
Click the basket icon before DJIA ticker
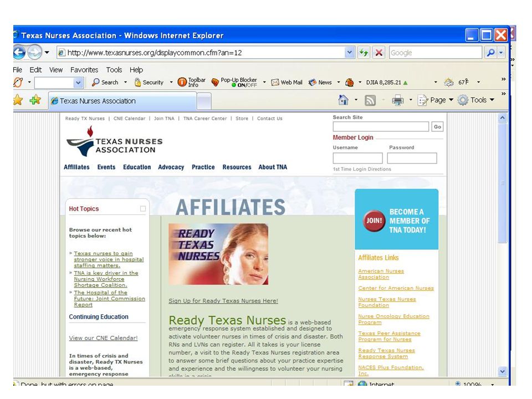350,82
